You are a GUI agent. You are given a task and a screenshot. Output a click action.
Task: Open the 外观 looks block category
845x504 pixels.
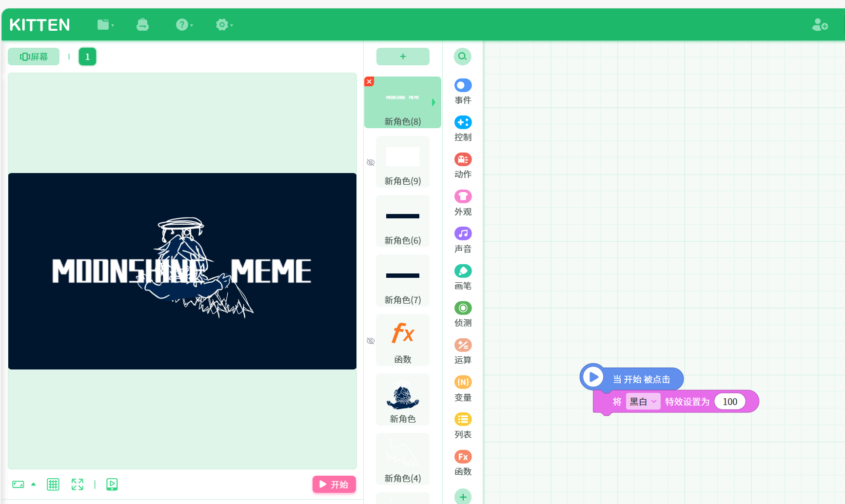click(463, 203)
